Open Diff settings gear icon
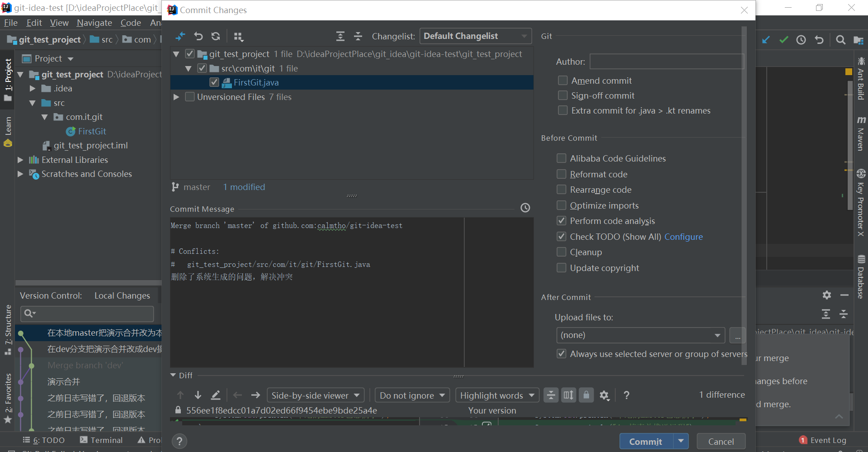Screen dimensions: 868x452 pos(604,395)
